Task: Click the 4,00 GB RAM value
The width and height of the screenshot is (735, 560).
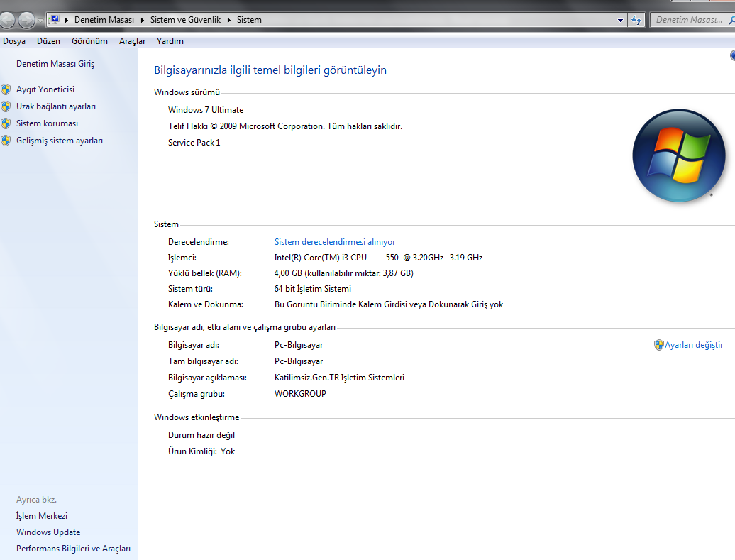Action: 343,273
